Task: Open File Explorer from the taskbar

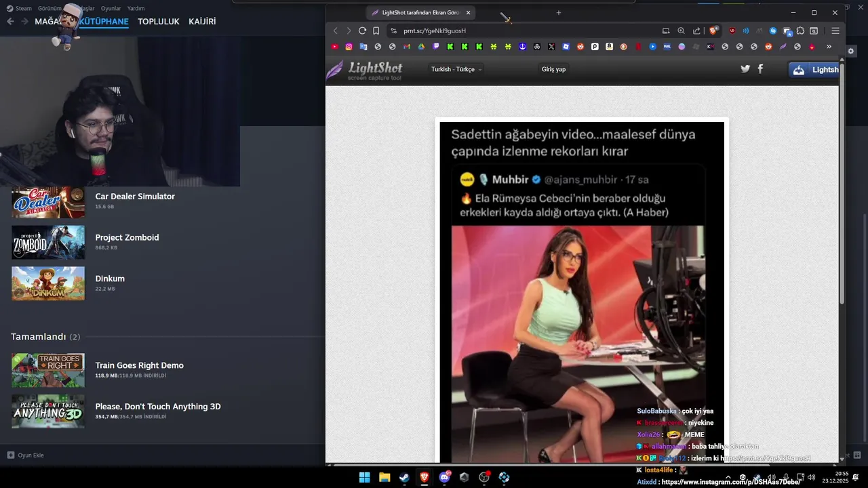Action: click(384, 477)
